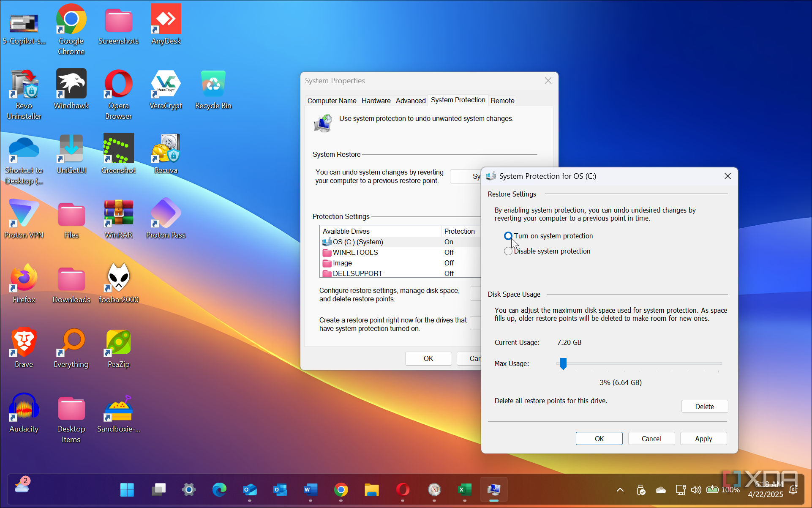Open the Windhawk desktop icon
Screen dimensions: 812x508
point(71,85)
